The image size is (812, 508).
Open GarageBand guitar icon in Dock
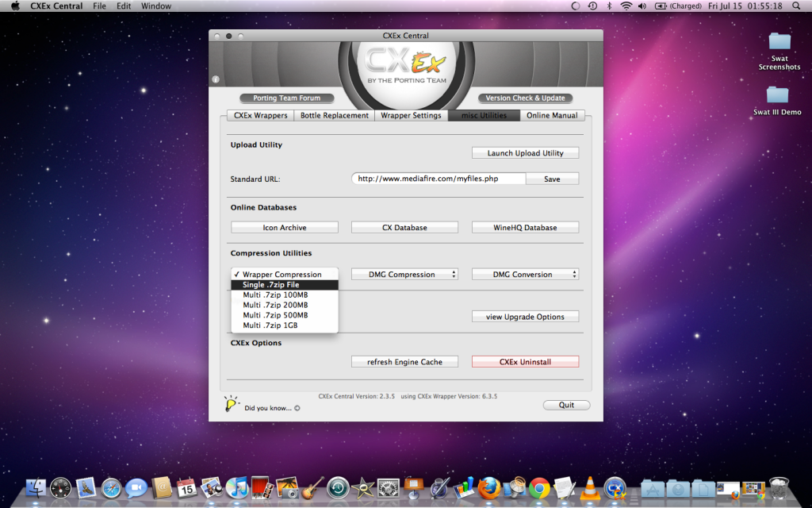click(312, 488)
